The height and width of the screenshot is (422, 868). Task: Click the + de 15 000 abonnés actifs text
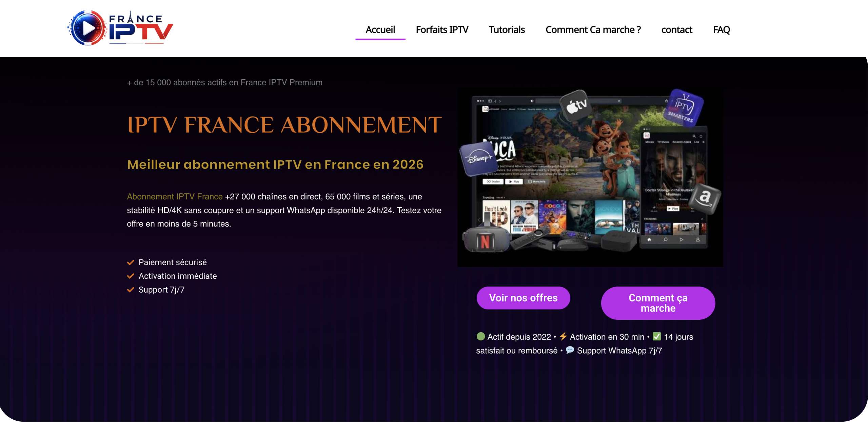(224, 82)
